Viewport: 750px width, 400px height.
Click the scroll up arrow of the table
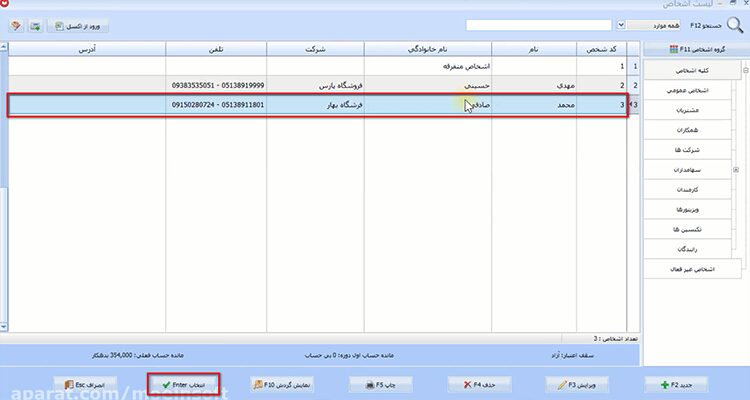point(3,47)
